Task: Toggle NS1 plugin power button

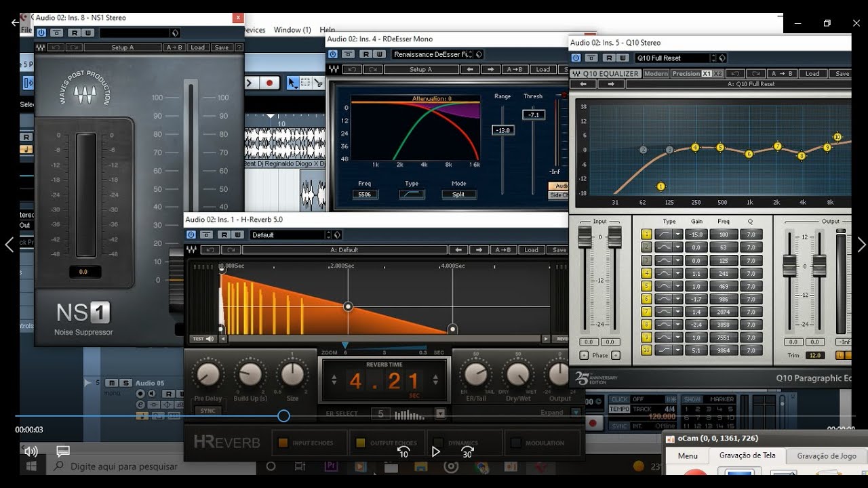Action: [41, 33]
